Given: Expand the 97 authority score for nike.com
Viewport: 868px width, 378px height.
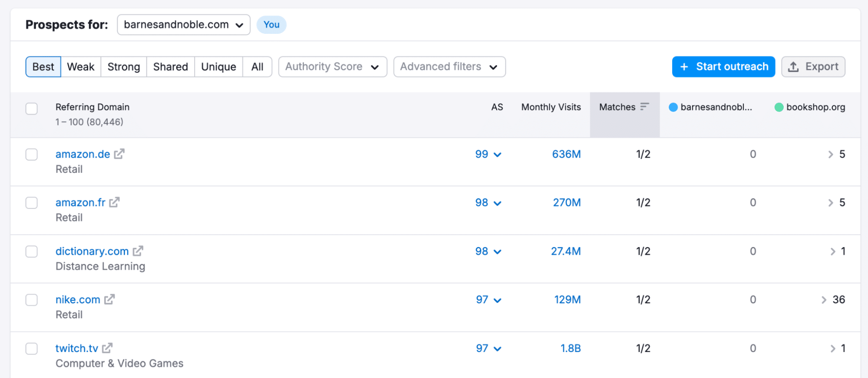Looking at the screenshot, I should click(x=489, y=300).
